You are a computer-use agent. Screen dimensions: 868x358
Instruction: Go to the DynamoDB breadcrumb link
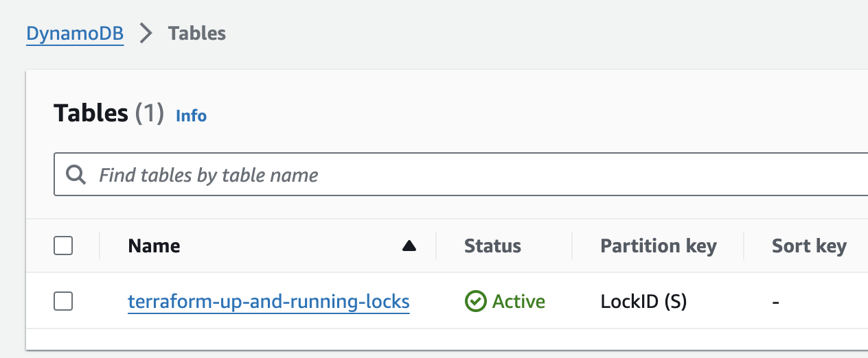[75, 33]
